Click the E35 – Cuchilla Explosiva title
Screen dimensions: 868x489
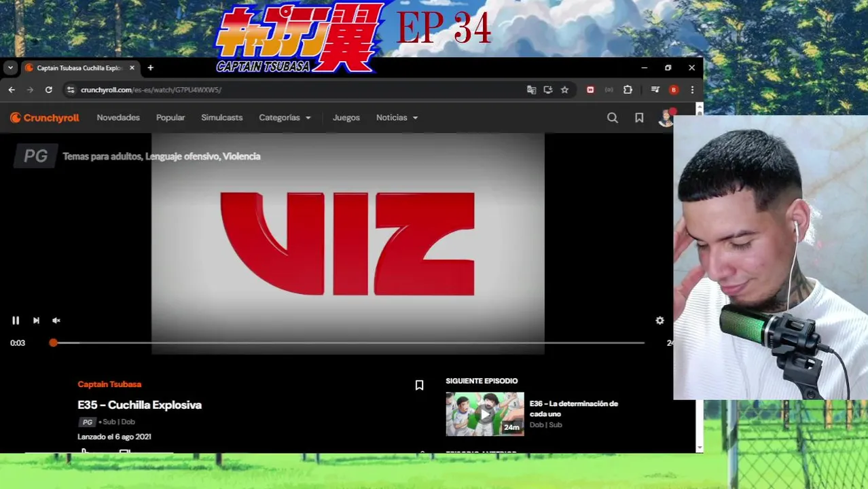139,405
